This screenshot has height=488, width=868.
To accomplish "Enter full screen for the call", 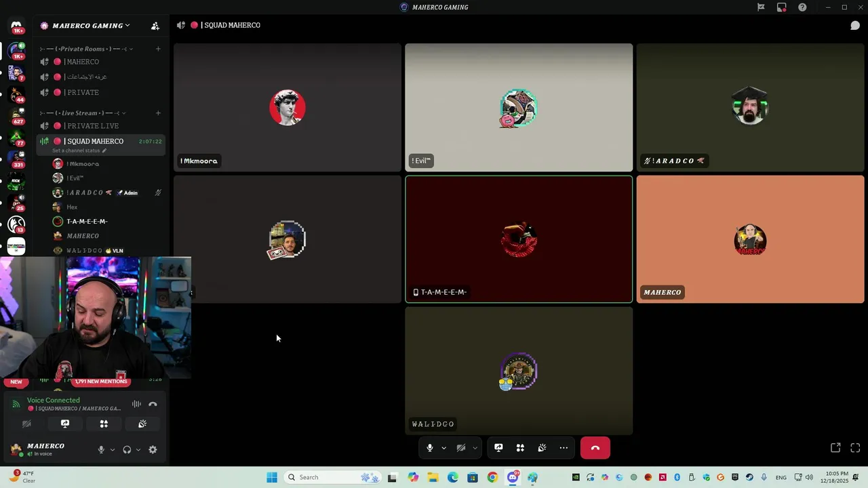I will [x=855, y=448].
